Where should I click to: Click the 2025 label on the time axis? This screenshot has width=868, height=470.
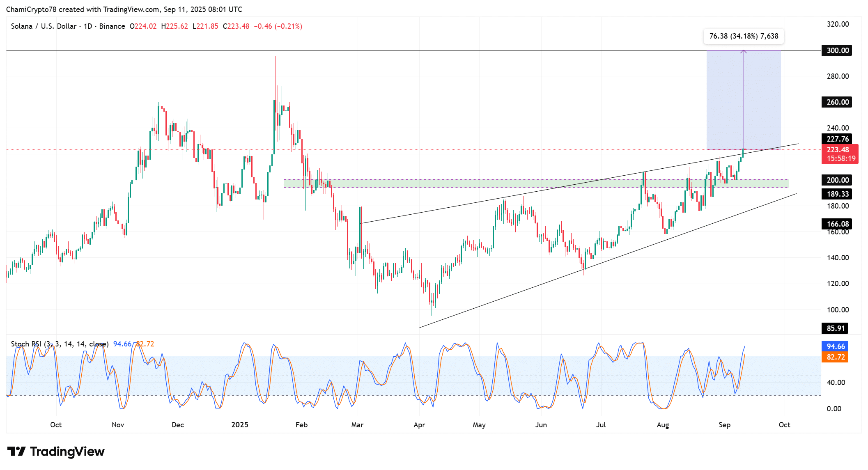click(239, 425)
